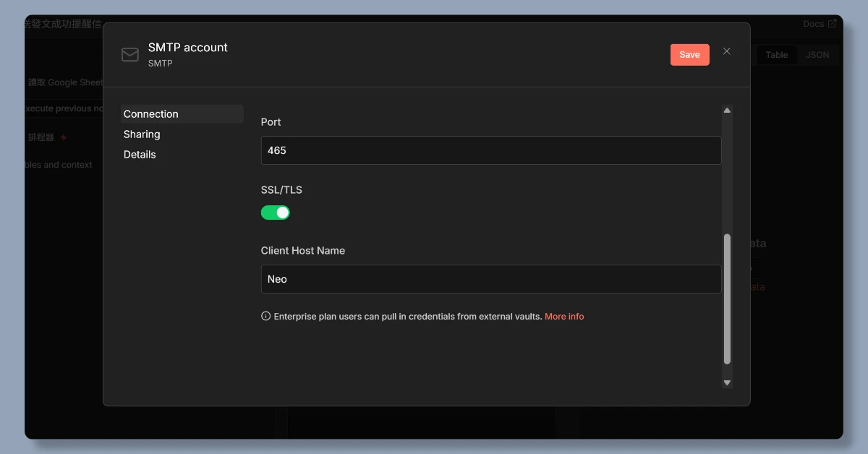Close the SMTP account dialog
868x454 pixels.
(727, 51)
